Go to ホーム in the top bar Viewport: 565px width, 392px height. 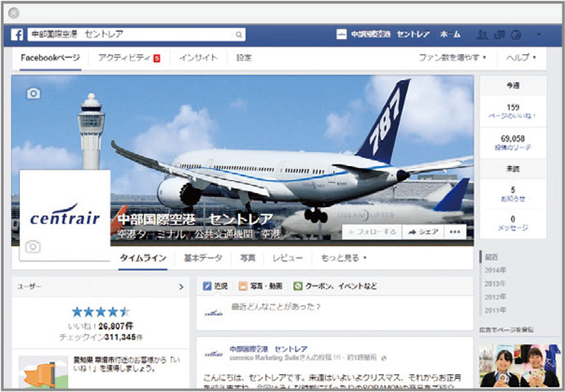450,34
